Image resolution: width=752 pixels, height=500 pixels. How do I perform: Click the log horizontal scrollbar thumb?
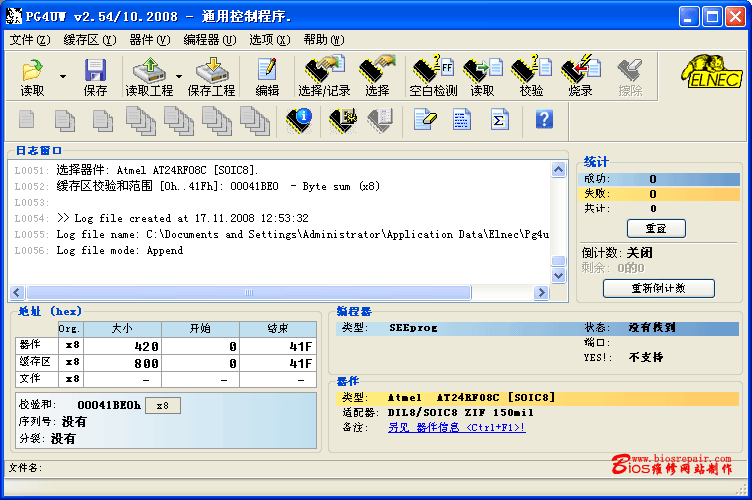249,292
